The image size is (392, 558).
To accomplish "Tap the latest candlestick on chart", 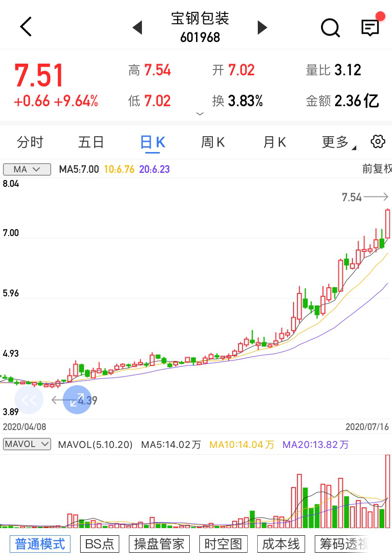I will (388, 224).
